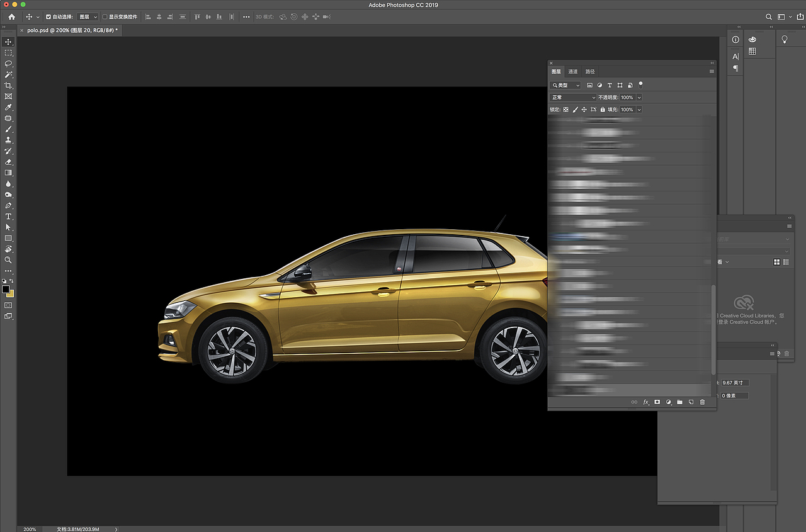806x532 pixels.
Task: Toggle layer filtering on/off switch
Action: click(640, 84)
